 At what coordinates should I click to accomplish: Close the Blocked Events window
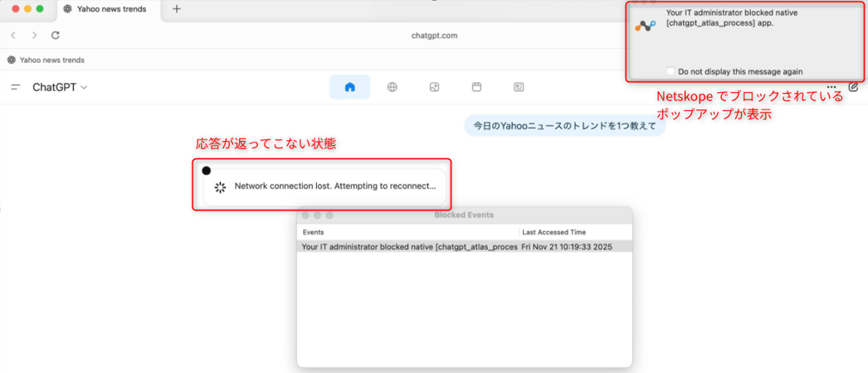305,215
